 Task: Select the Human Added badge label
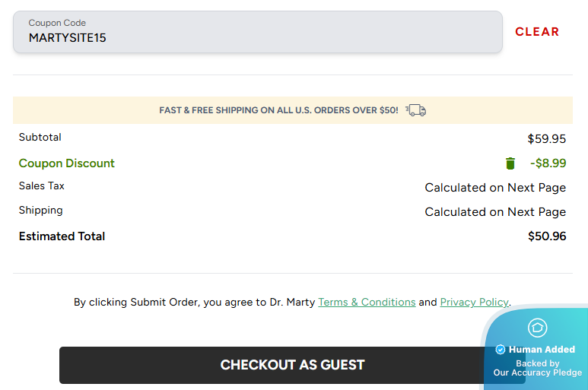(542, 350)
